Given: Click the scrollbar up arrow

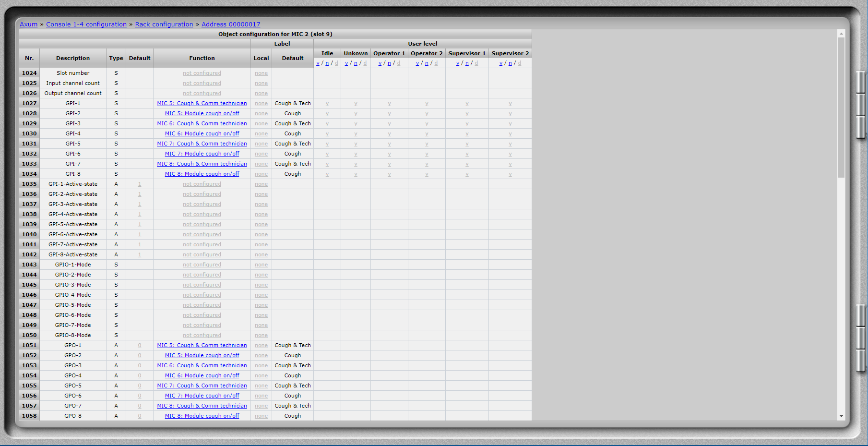Looking at the screenshot, I should pyautogui.click(x=841, y=34).
